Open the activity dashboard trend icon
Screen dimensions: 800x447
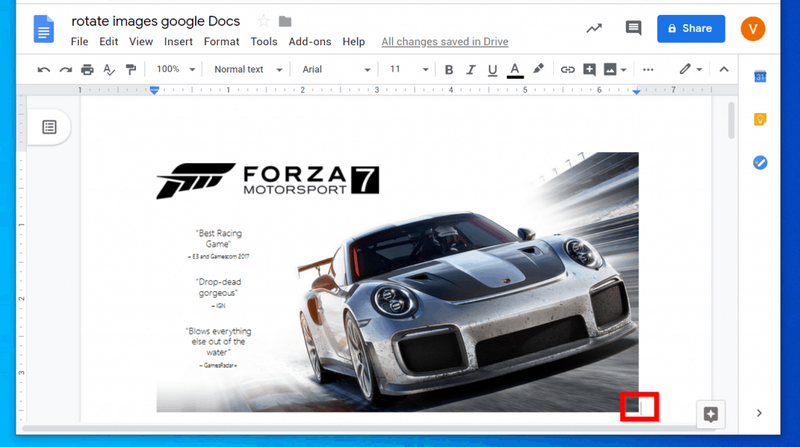pos(594,29)
